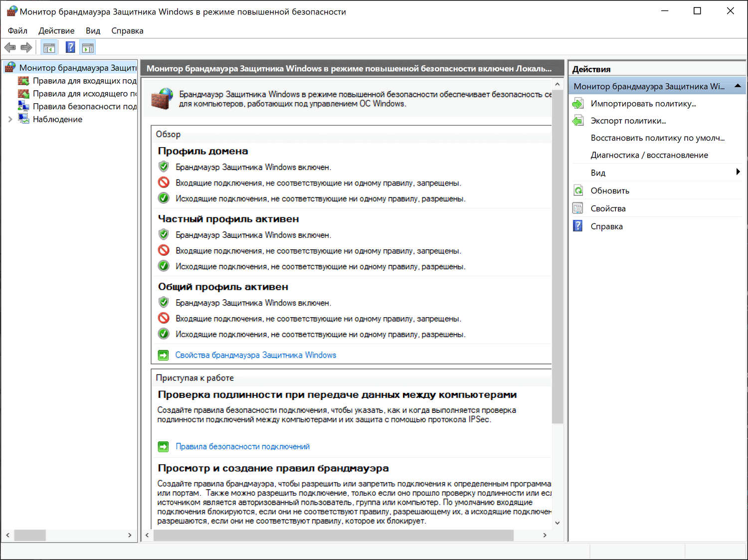Click the Обзор section title
748x560 pixels.
click(168, 134)
